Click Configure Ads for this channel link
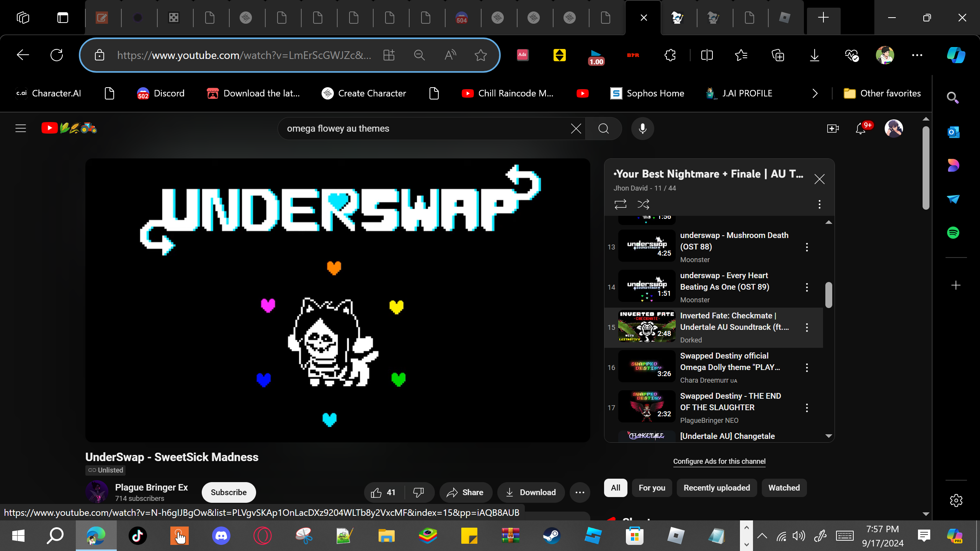This screenshot has width=980, height=551. point(719,461)
